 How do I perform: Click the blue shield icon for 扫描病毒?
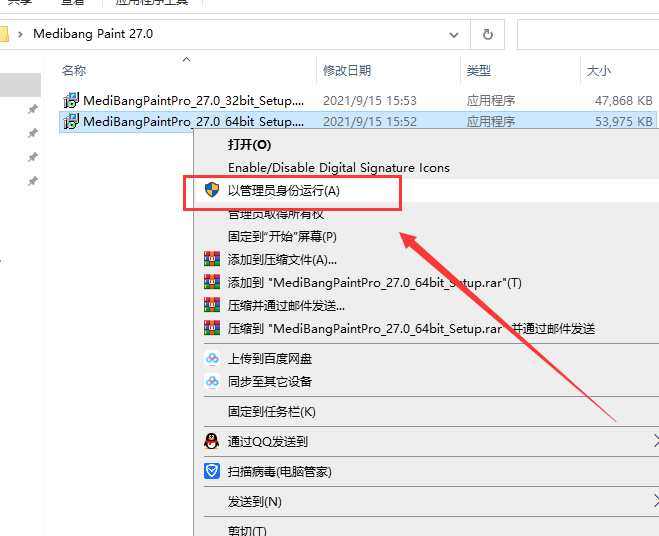[x=212, y=471]
